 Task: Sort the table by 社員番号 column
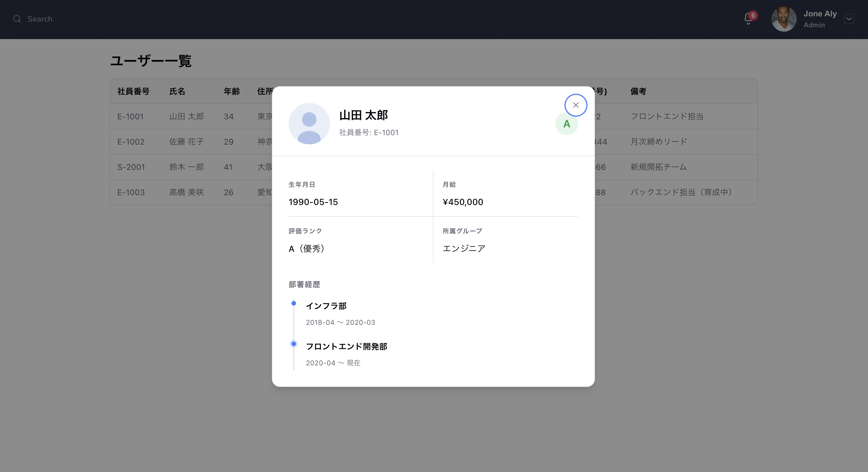(134, 91)
